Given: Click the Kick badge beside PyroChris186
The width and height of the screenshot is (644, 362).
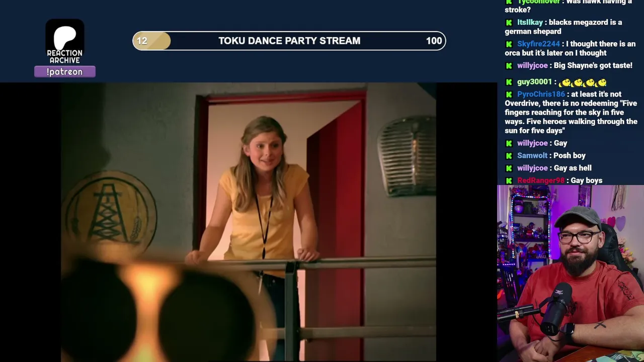Looking at the screenshot, I should click(x=509, y=95).
